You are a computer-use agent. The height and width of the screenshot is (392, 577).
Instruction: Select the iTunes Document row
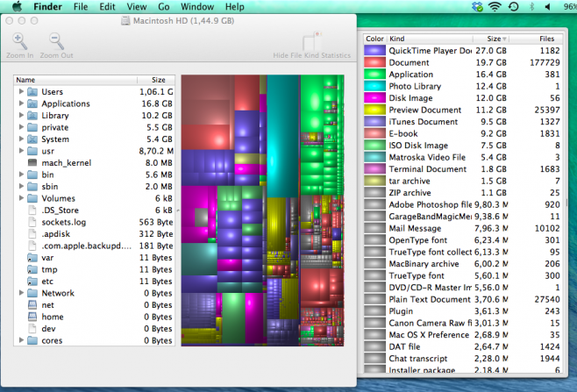[x=463, y=122]
